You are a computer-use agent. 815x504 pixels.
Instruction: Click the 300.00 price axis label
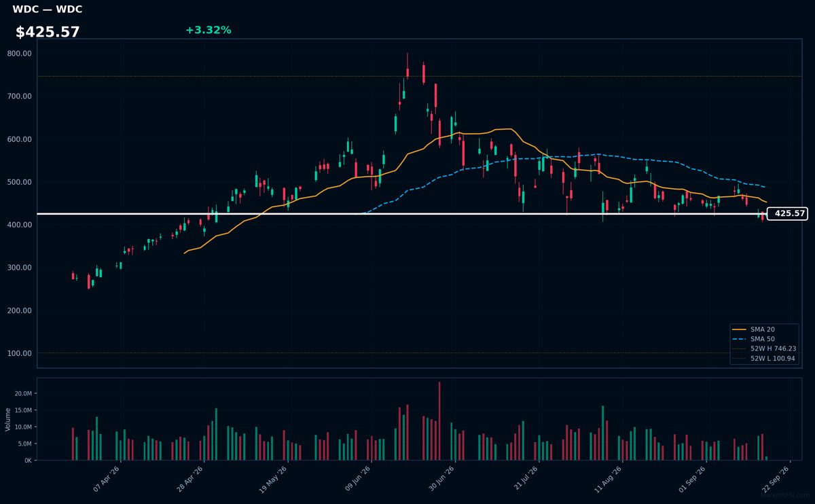coord(20,268)
